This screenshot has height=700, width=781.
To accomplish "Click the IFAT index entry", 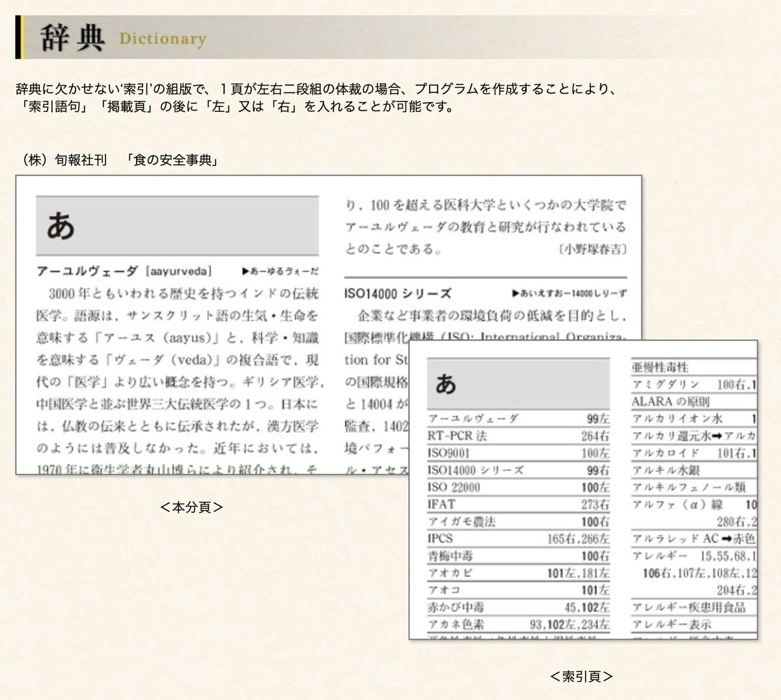I will 442,504.
